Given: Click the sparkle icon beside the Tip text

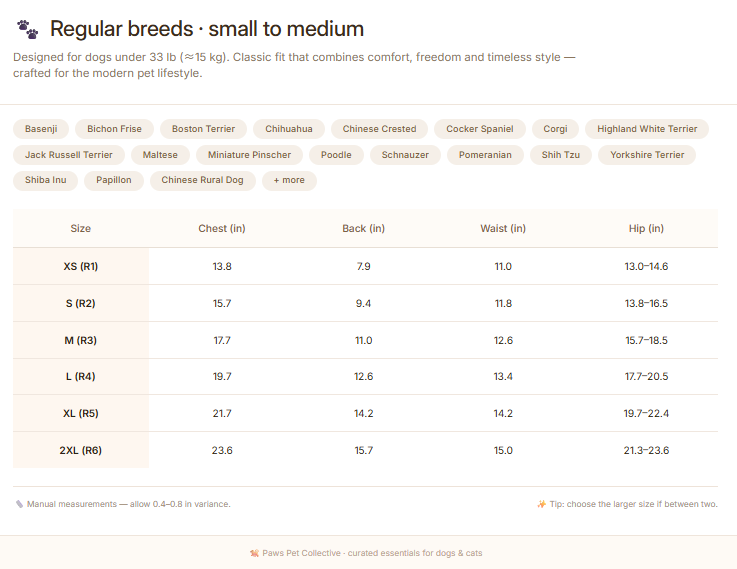Looking at the screenshot, I should tap(541, 504).
